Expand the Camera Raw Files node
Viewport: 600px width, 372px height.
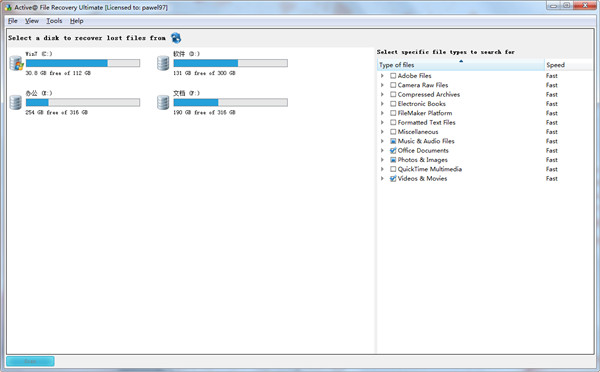coord(382,85)
